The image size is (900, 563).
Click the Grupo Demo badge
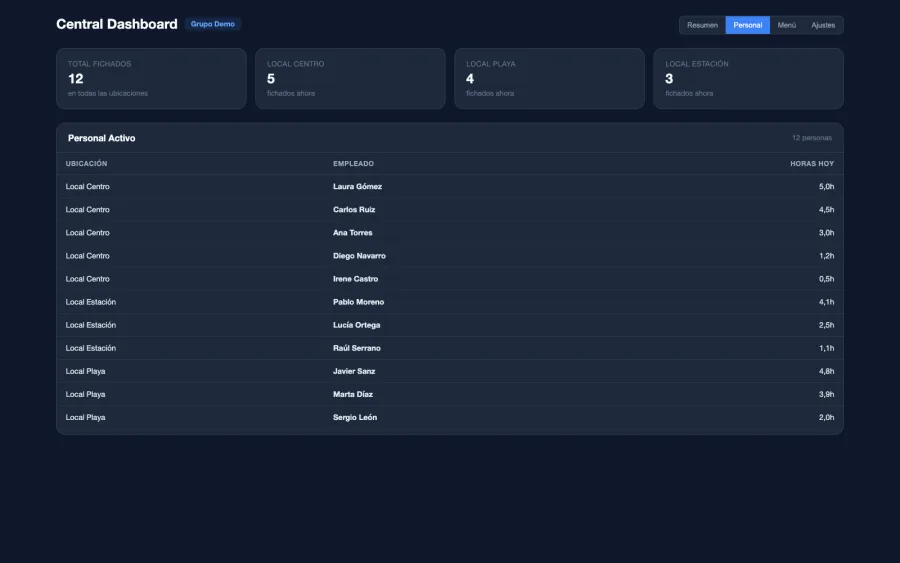click(212, 24)
